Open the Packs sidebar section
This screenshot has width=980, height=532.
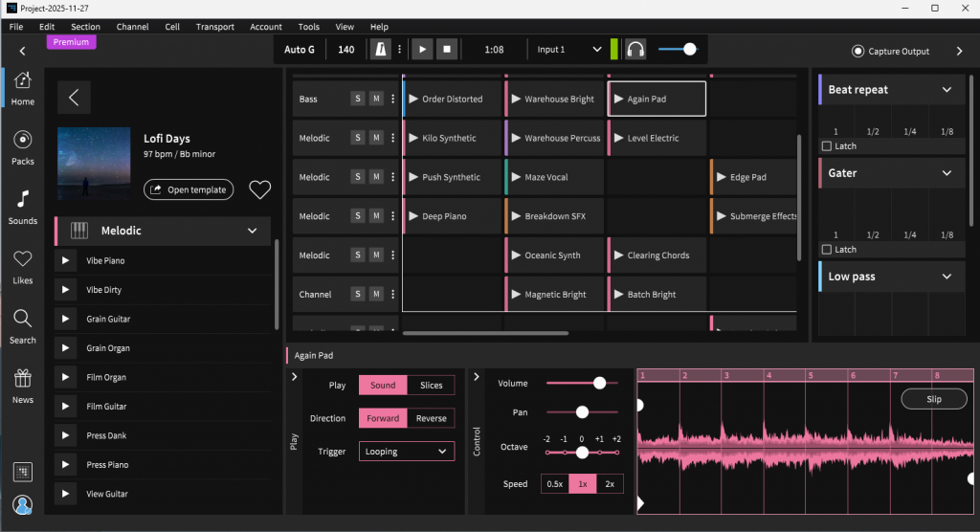click(x=23, y=147)
